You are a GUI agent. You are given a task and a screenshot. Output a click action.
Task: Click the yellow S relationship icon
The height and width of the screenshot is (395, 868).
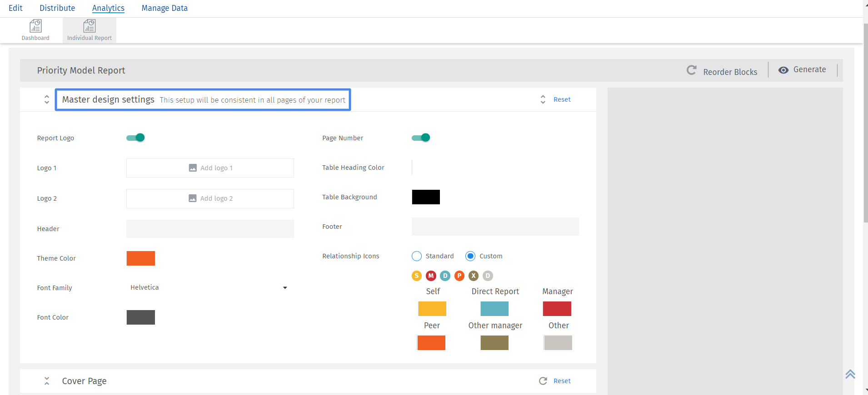[417, 276]
